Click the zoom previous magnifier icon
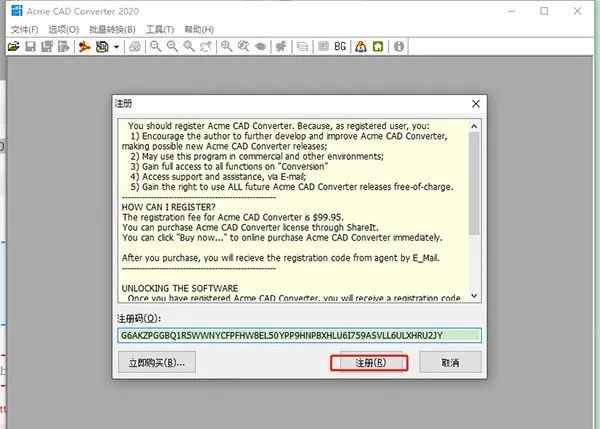The image size is (600, 429). (x=243, y=47)
